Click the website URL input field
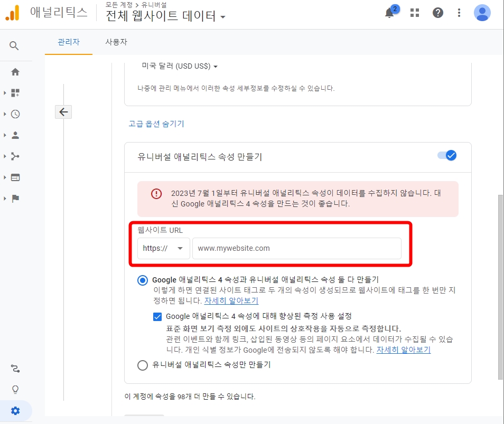The height and width of the screenshot is (424, 504). click(297, 248)
